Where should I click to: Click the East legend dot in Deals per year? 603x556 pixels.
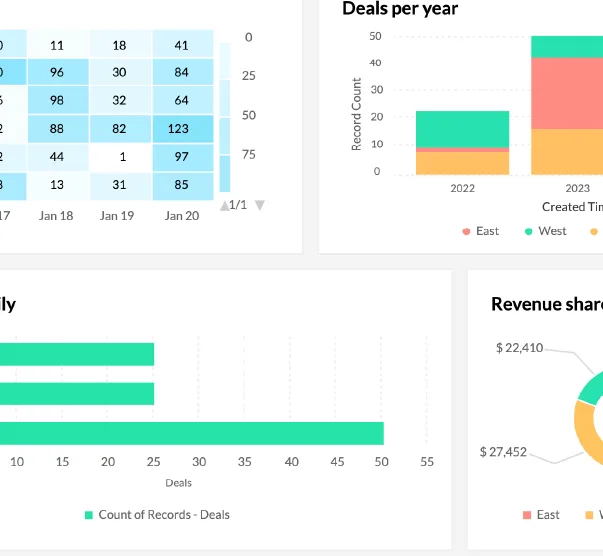click(466, 231)
